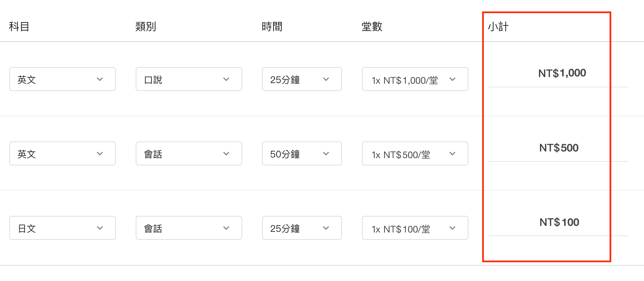Open the 1x NT$100/堂 lessons dropdown
Image resolution: width=644 pixels, height=281 pixels.
click(x=415, y=228)
